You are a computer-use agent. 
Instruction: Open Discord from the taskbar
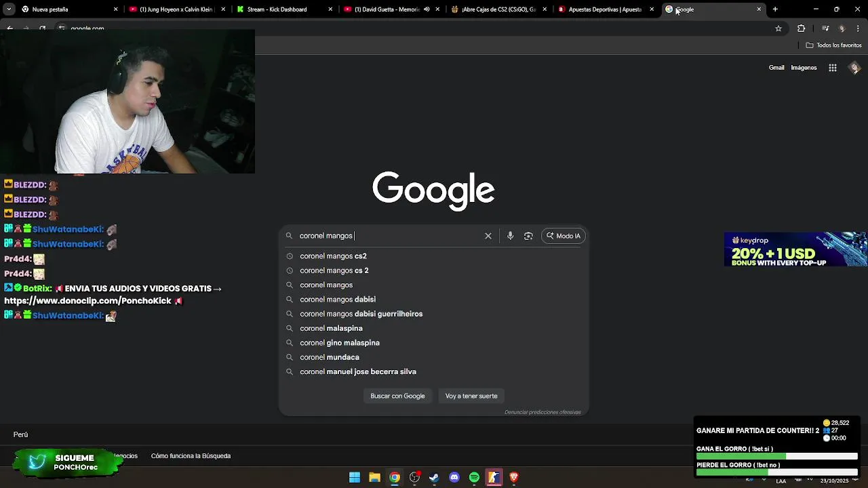click(x=454, y=477)
